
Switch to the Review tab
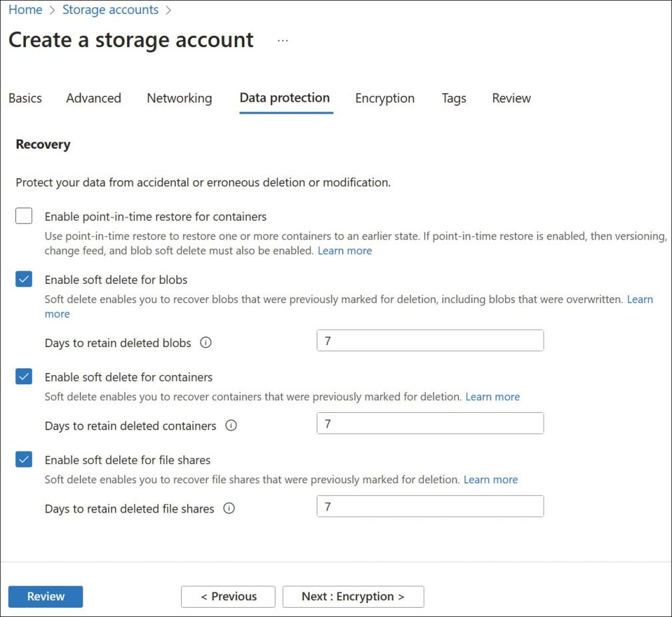(x=511, y=98)
